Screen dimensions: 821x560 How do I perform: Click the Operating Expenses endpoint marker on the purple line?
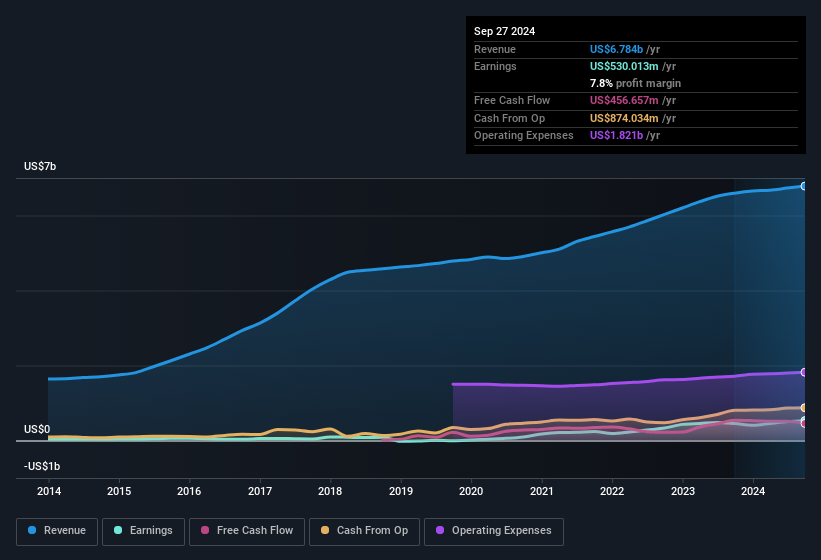[803, 372]
